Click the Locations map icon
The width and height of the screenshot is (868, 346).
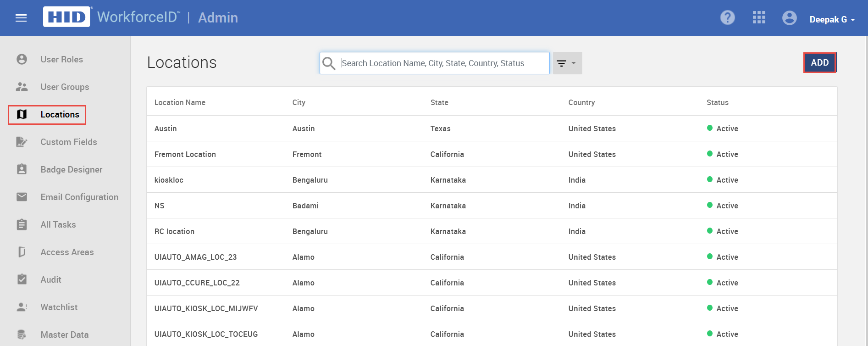(x=22, y=114)
